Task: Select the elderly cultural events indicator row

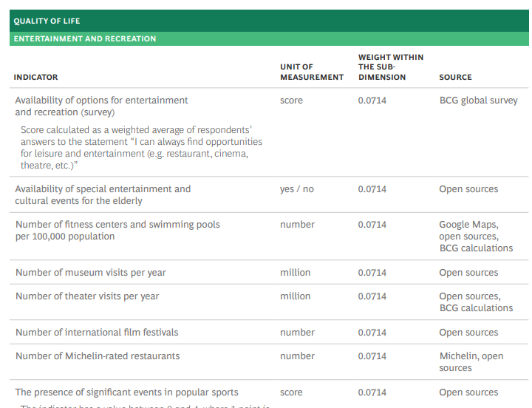Action: [103, 194]
